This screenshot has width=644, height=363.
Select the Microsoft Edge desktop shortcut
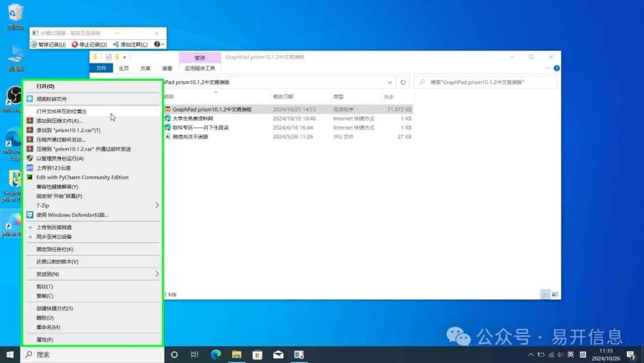point(13,144)
